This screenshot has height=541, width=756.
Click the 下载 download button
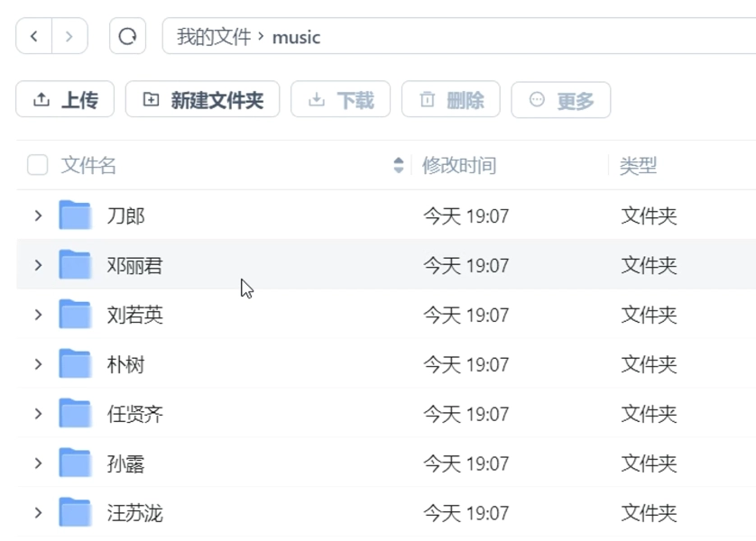tap(340, 100)
